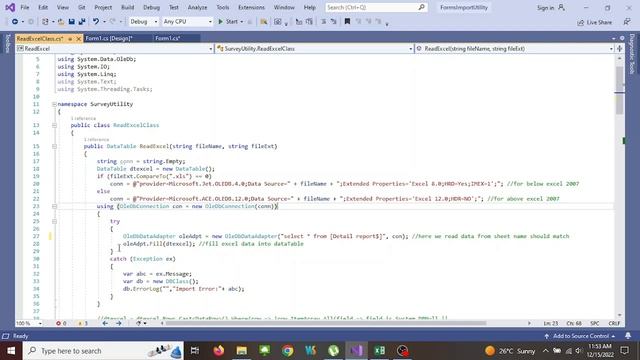This screenshot has height=360, width=640.
Task: Click the Start debugging button
Action: (228, 22)
